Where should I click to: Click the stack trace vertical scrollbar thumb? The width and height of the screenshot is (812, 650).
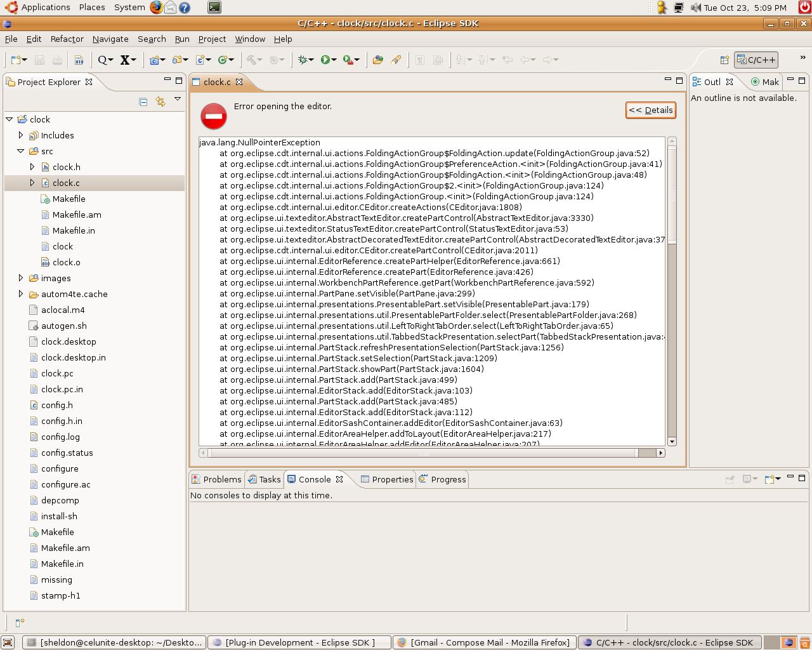[x=672, y=195]
